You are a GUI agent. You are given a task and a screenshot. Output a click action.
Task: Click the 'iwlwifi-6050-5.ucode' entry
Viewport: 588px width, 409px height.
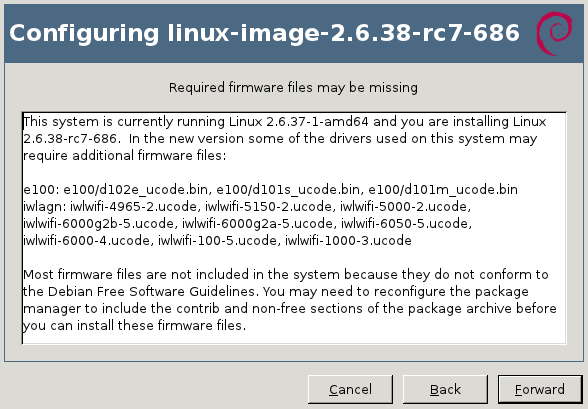(x=405, y=224)
